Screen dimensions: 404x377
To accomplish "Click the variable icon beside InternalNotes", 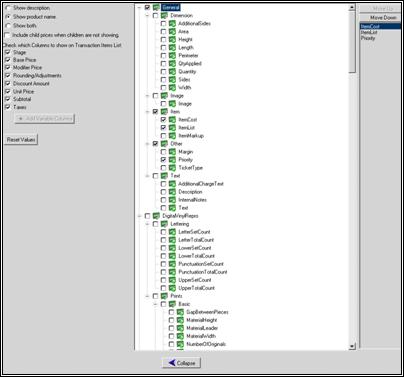I will [172, 200].
